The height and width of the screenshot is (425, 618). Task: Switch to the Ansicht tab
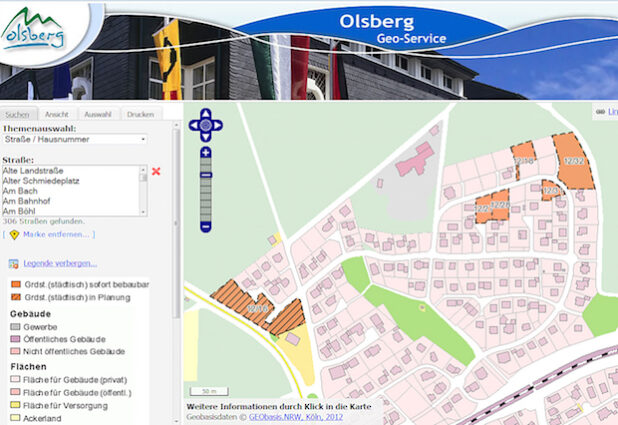pos(57,114)
